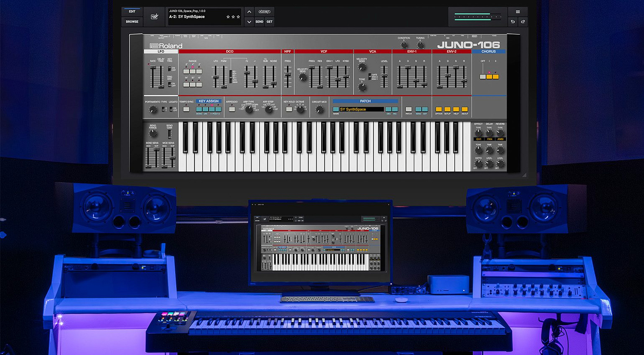
Task: Toggle the KEY HOLD button
Action: (x=289, y=109)
